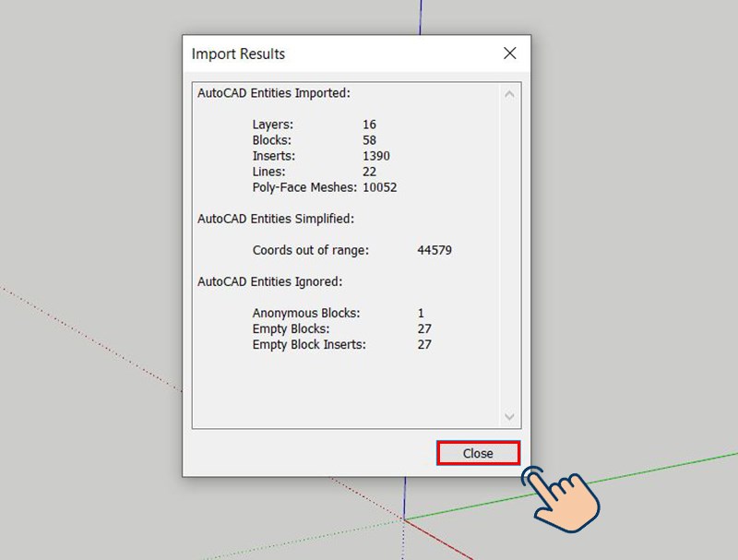738x560 pixels.
Task: Click 'Coords out of range:' label
Action: pos(311,250)
